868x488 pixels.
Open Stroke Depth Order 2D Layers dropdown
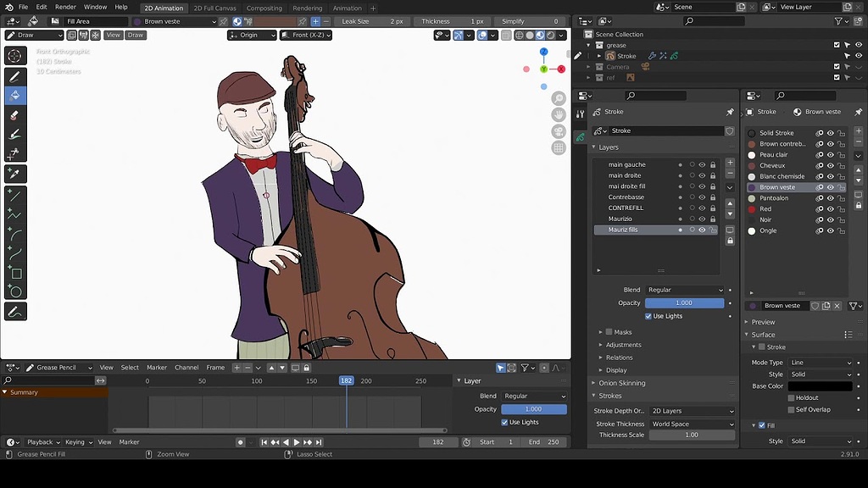pos(692,411)
